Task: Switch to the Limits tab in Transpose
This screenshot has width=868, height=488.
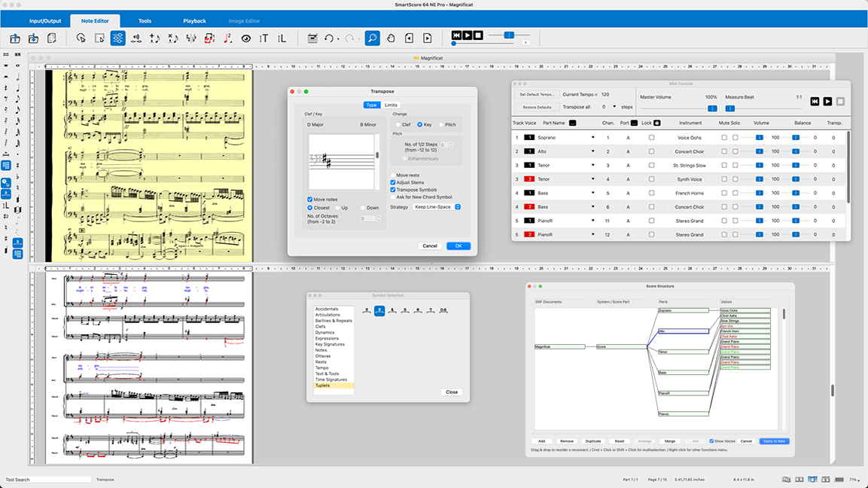Action: pyautogui.click(x=391, y=105)
